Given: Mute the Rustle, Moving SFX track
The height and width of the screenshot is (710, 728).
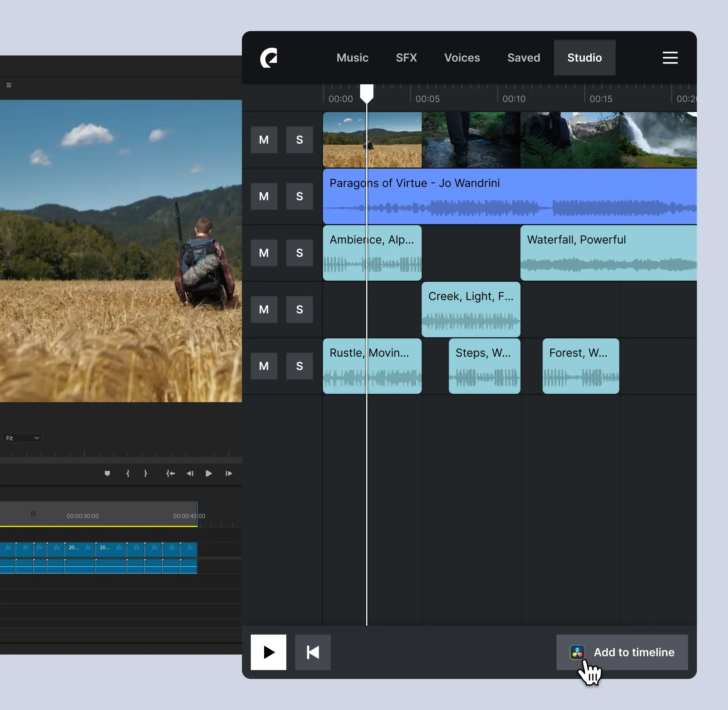Looking at the screenshot, I should [x=264, y=366].
